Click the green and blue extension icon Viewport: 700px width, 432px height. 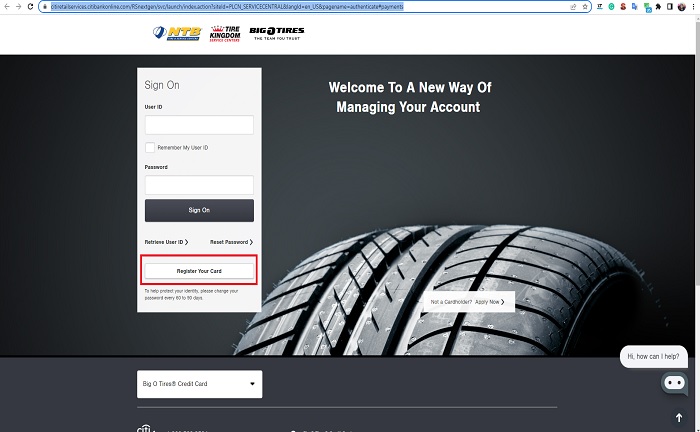tap(647, 7)
